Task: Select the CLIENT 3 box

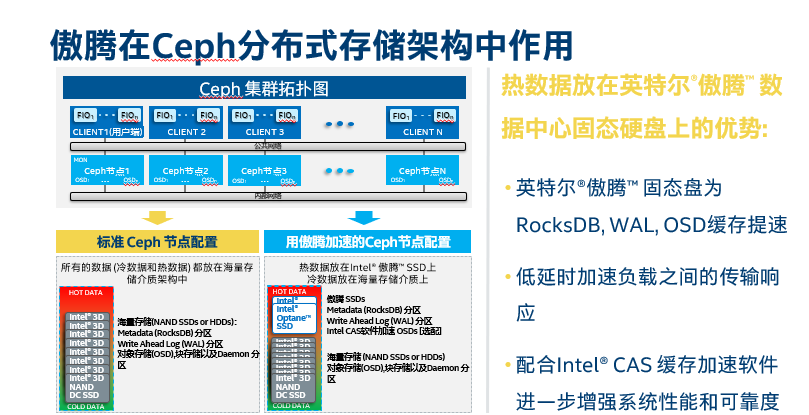Action: [264, 123]
